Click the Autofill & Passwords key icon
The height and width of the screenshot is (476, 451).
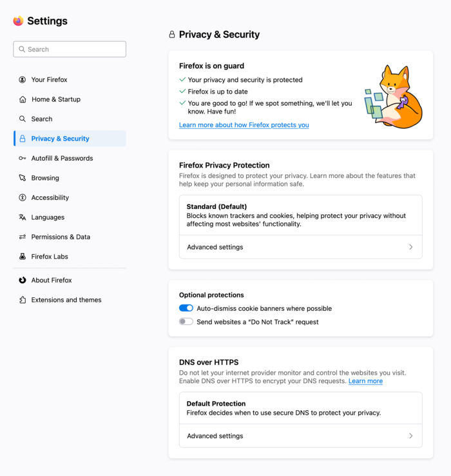click(23, 158)
